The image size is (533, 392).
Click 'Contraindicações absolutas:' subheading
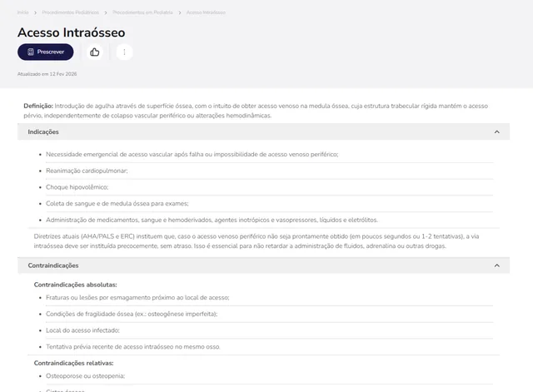click(x=76, y=285)
